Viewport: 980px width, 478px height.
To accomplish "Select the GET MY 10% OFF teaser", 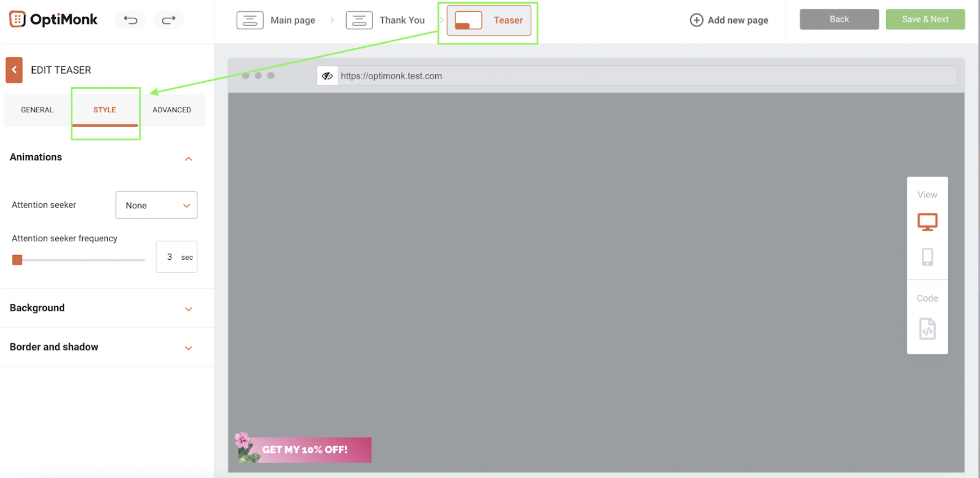I will (x=303, y=449).
